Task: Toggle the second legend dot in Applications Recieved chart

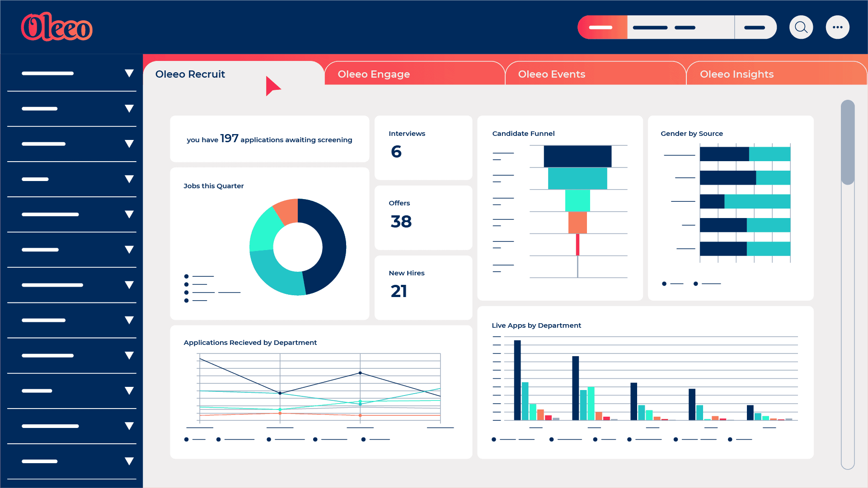Action: pyautogui.click(x=219, y=438)
